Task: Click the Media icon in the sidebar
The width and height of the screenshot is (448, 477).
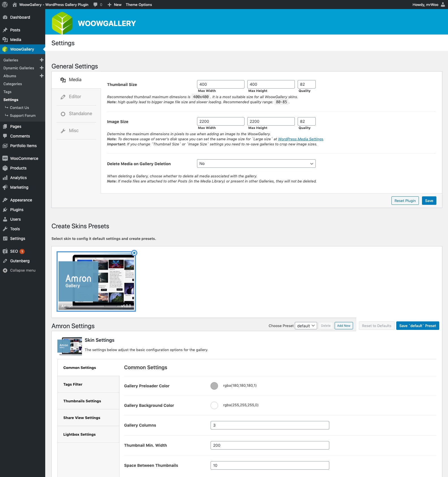Action: click(5, 40)
